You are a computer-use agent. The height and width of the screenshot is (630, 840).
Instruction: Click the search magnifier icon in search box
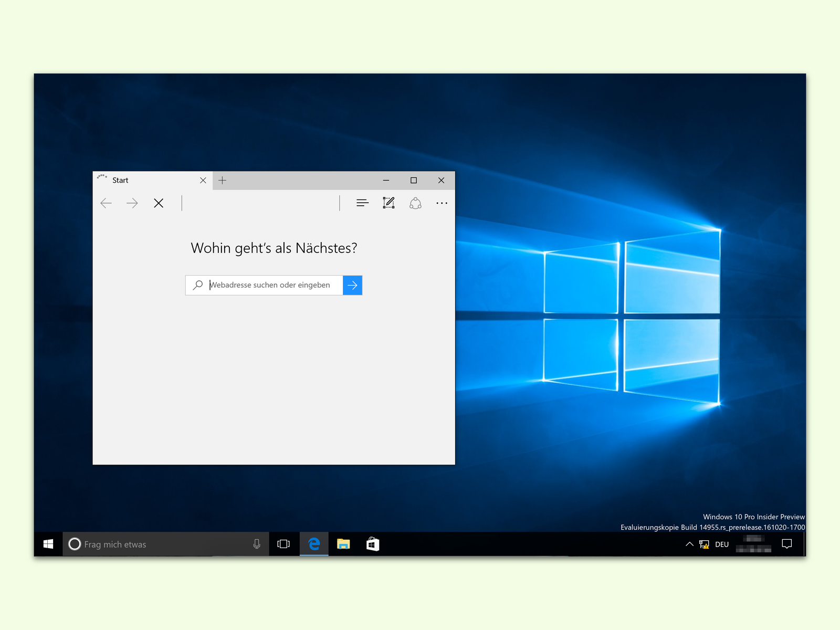coord(198,285)
